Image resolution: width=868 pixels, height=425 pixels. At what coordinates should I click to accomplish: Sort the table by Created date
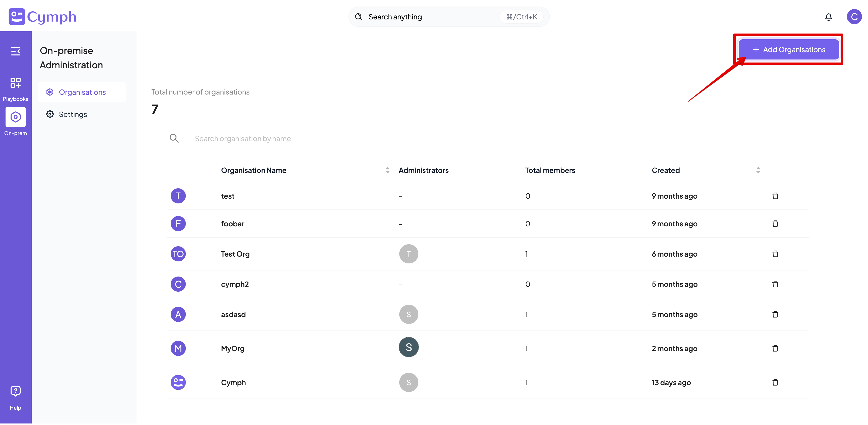pos(758,170)
